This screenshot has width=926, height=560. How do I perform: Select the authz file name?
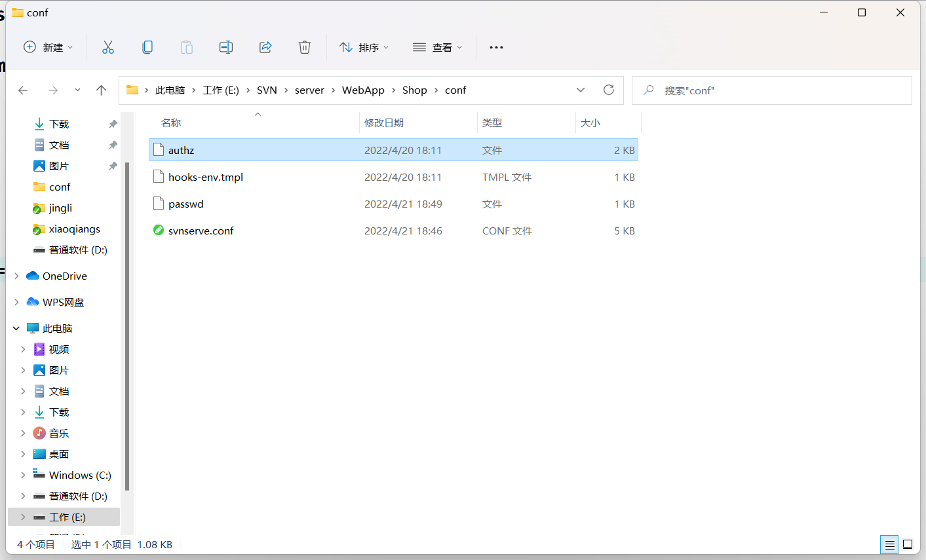(x=181, y=150)
